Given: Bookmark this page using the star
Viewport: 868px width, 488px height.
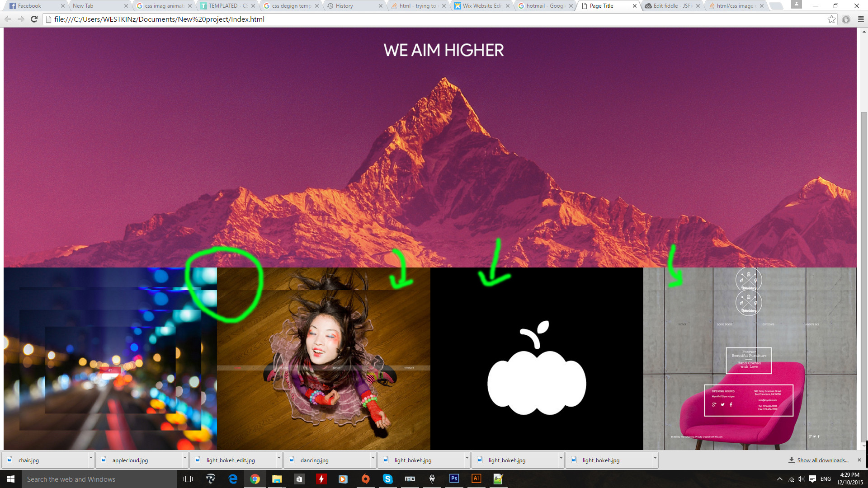Looking at the screenshot, I should [x=832, y=19].
